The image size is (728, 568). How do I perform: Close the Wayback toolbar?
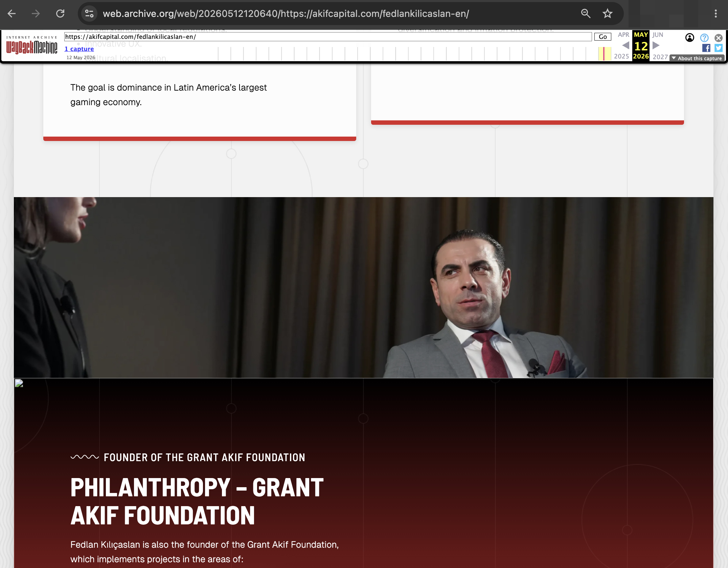(719, 38)
